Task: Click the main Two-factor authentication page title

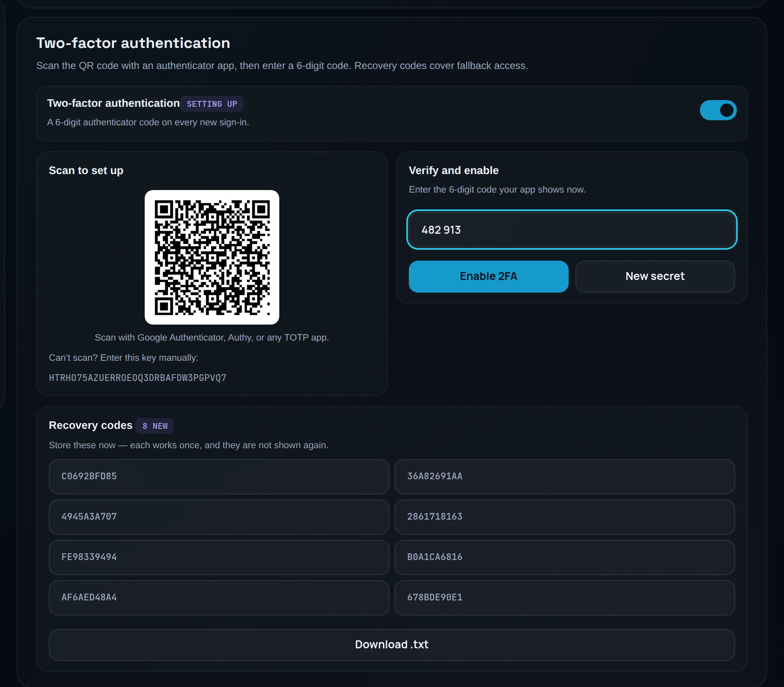Action: 133,43
